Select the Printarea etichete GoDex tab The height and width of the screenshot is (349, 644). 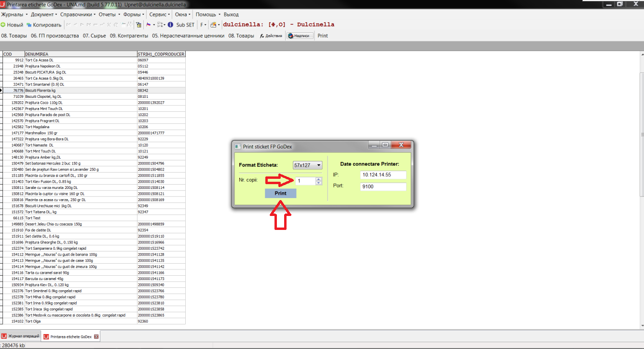(x=71, y=336)
